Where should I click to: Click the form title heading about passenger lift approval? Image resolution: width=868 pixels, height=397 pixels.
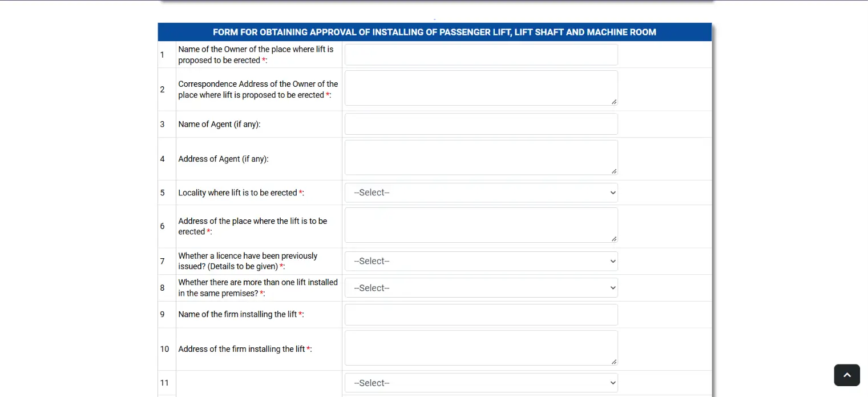(x=434, y=32)
